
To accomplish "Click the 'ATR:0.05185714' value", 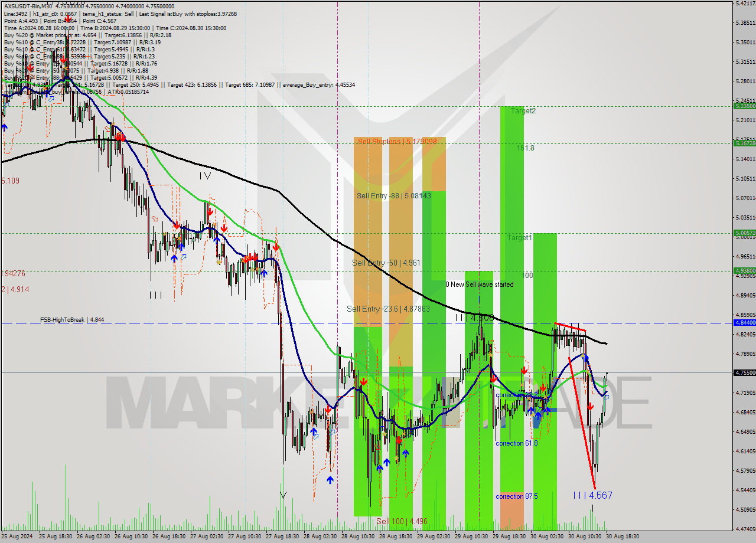I will 128,91.
